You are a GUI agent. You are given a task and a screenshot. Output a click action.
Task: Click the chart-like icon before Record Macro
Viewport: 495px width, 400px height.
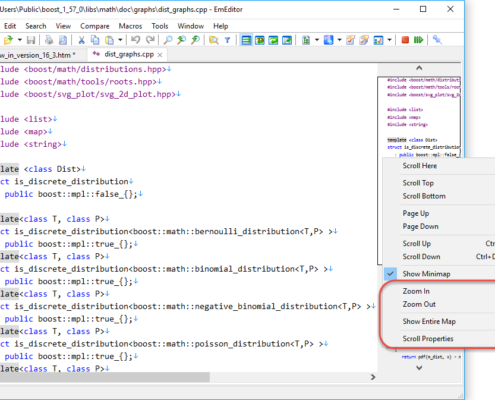[x=378, y=40]
